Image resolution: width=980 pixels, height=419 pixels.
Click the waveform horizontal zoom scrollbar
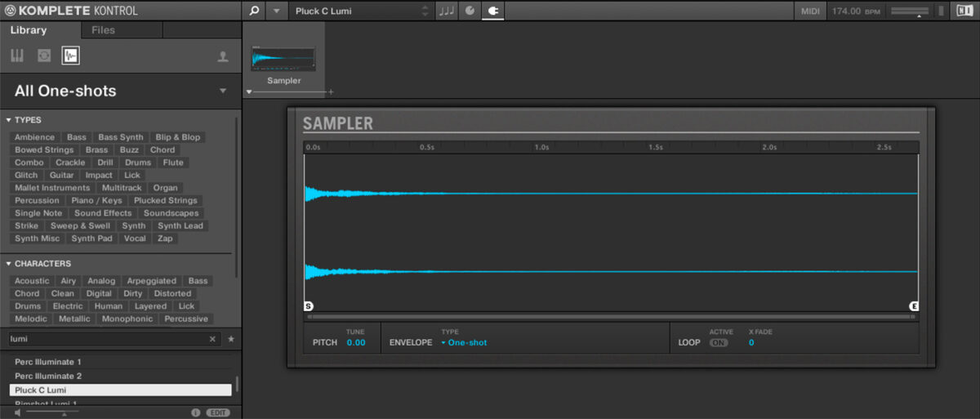point(611,316)
